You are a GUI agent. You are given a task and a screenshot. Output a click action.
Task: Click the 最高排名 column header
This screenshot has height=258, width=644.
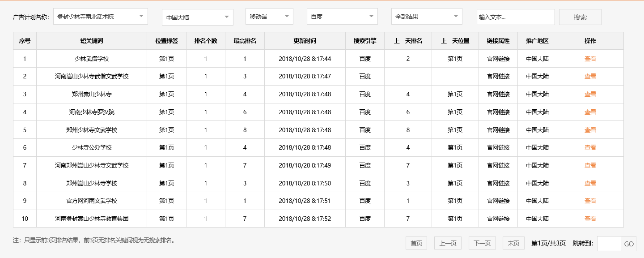(245, 41)
